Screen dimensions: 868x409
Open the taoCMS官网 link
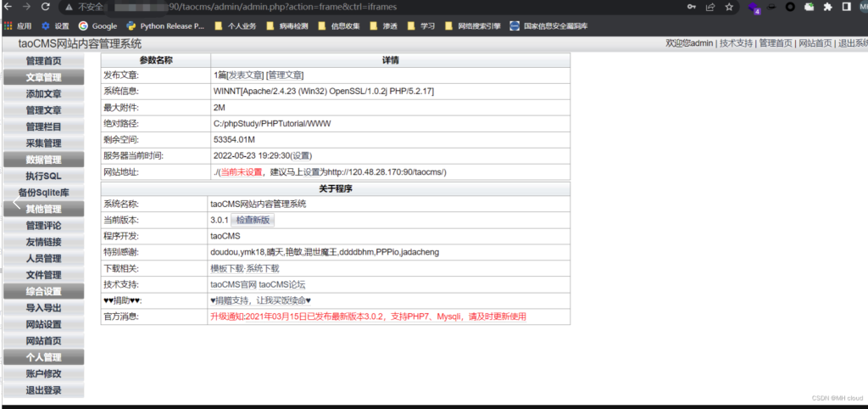point(234,285)
